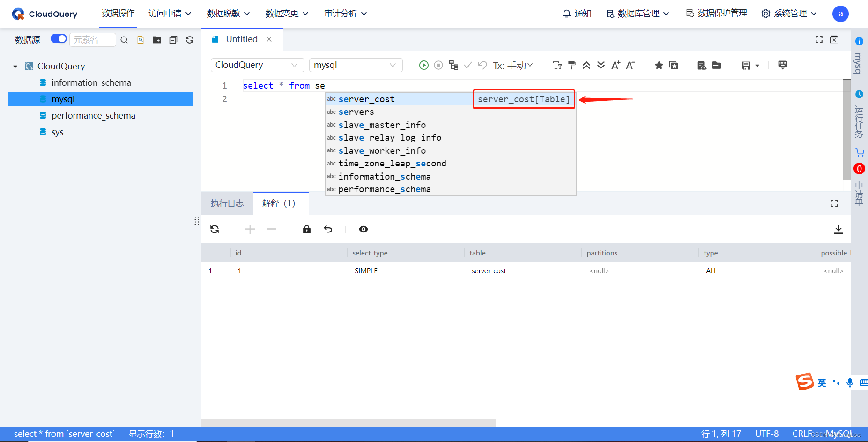Screen dimensions: 868x442
Task: Refresh the data source tree
Action: (190, 40)
